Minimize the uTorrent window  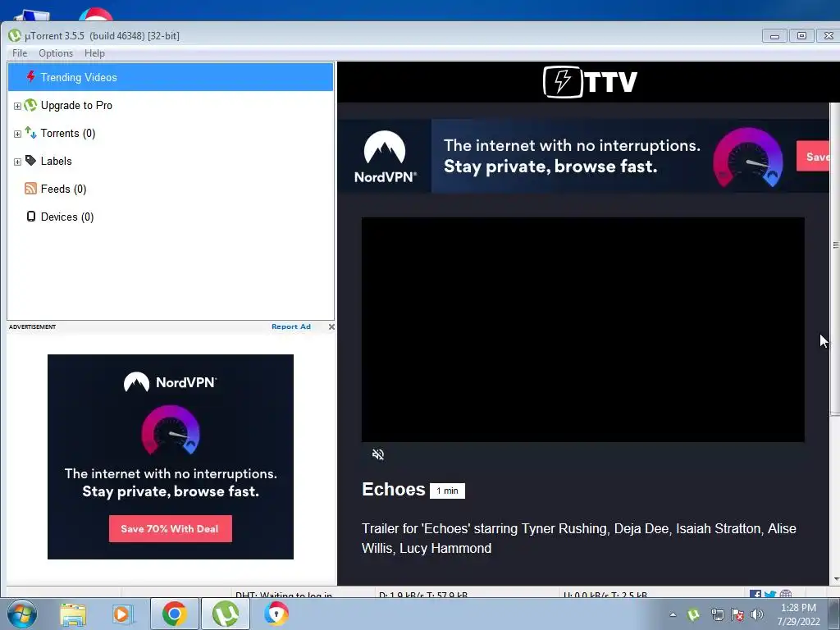tap(774, 36)
